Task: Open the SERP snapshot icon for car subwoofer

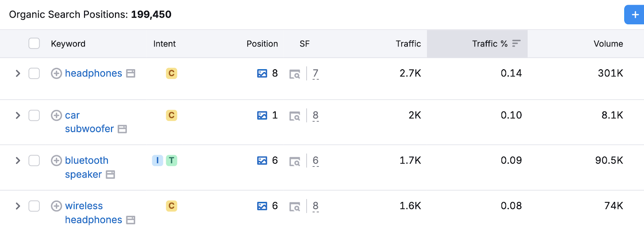Action: [x=295, y=115]
